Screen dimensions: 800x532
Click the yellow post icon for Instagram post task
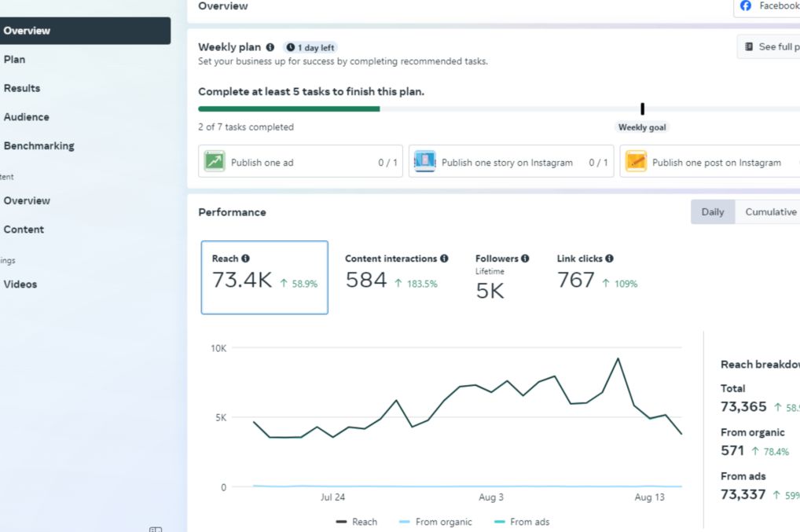636,162
